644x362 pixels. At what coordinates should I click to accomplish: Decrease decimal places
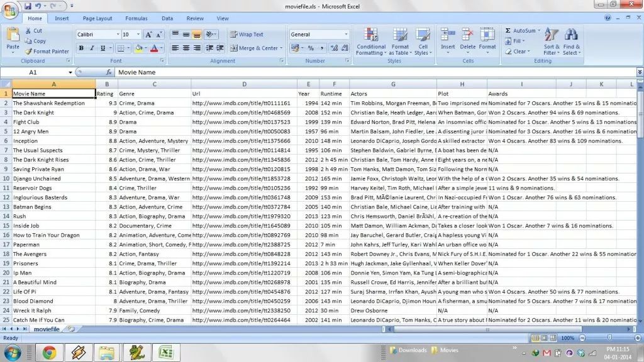(x=345, y=48)
